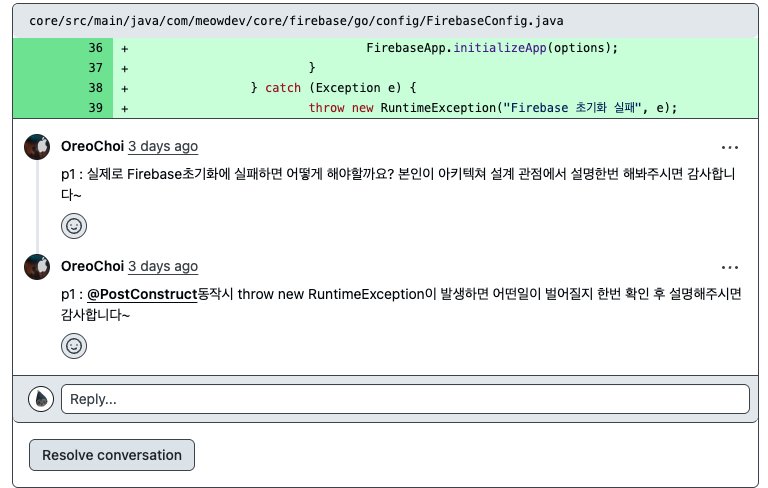Image resolution: width=768 pixels, height=488 pixels.
Task: Click the OreoChoi avatar on the second comment
Action: click(x=37, y=267)
